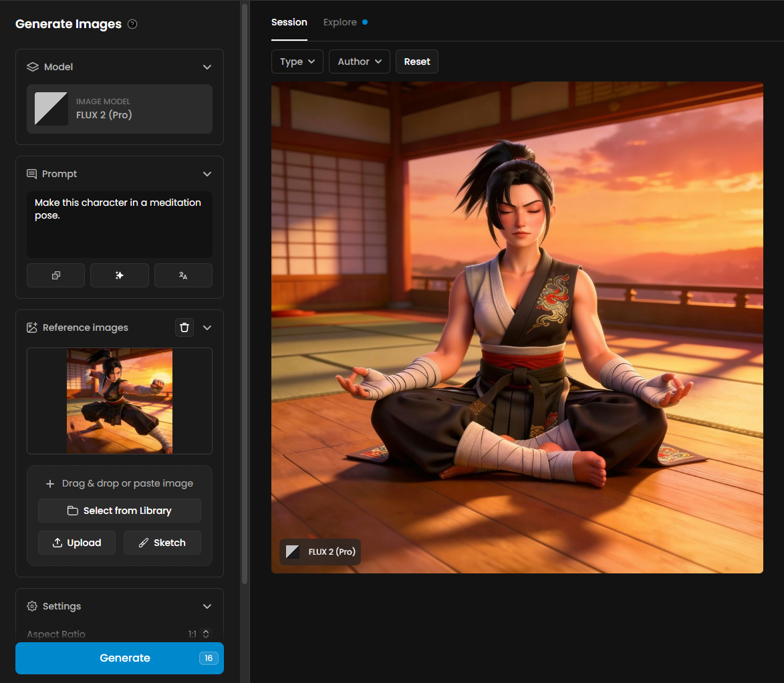Collapse the Reference images section
Screen dimensions: 784x683
[x=207, y=327]
